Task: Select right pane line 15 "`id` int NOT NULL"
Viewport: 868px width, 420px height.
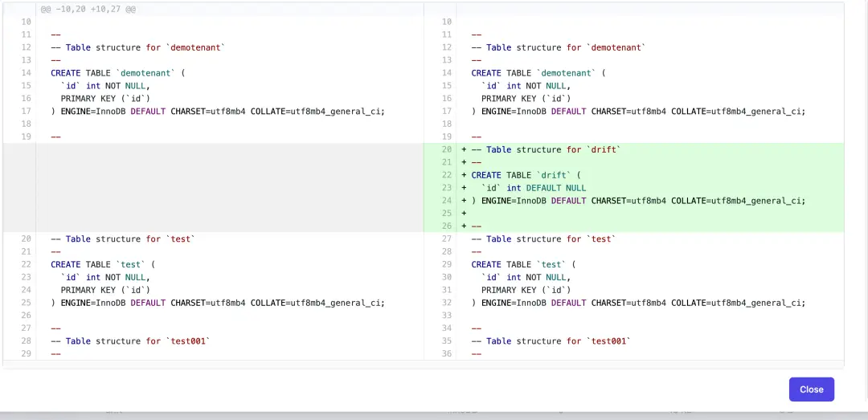Action: [x=526, y=86]
